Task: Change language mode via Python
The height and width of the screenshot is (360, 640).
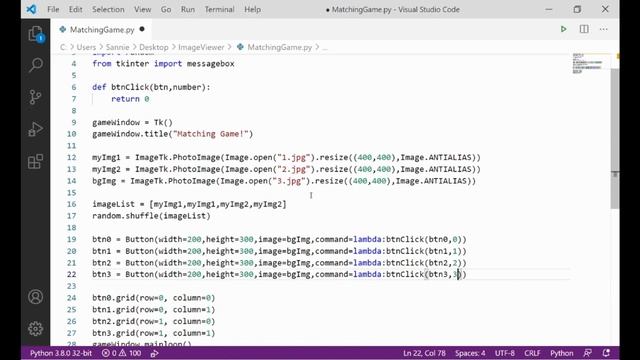Action: click(562, 353)
